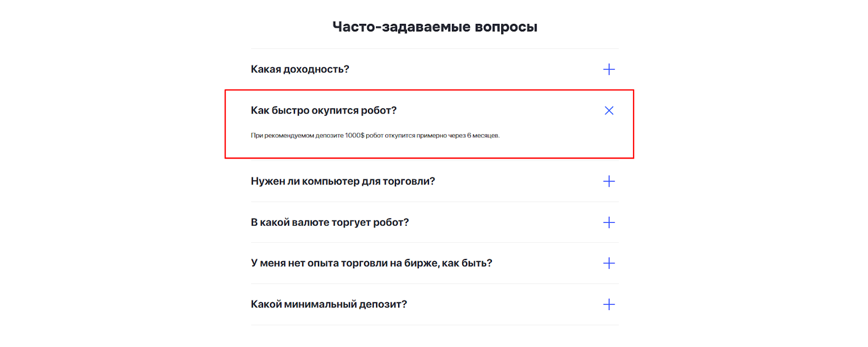Viewport: 868px width, 347px height.
Task: Click the answer text about the 1000$ deposit
Action: coord(375,135)
